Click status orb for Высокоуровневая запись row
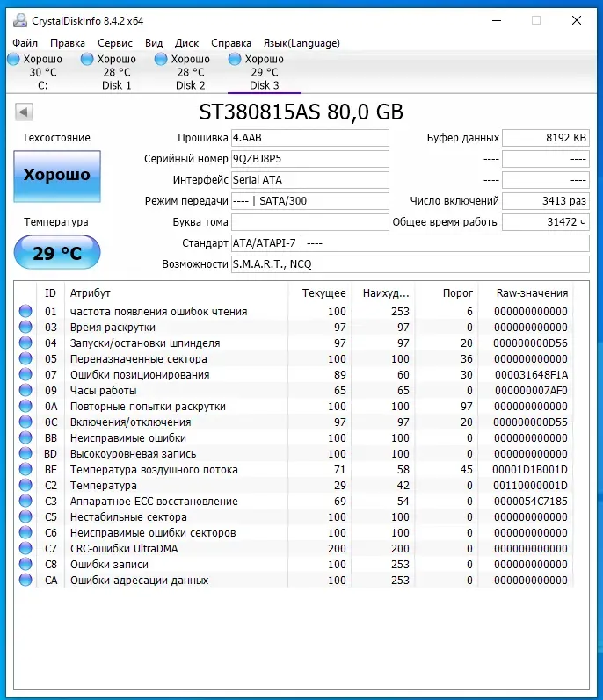Image resolution: width=603 pixels, height=700 pixels. [x=25, y=453]
